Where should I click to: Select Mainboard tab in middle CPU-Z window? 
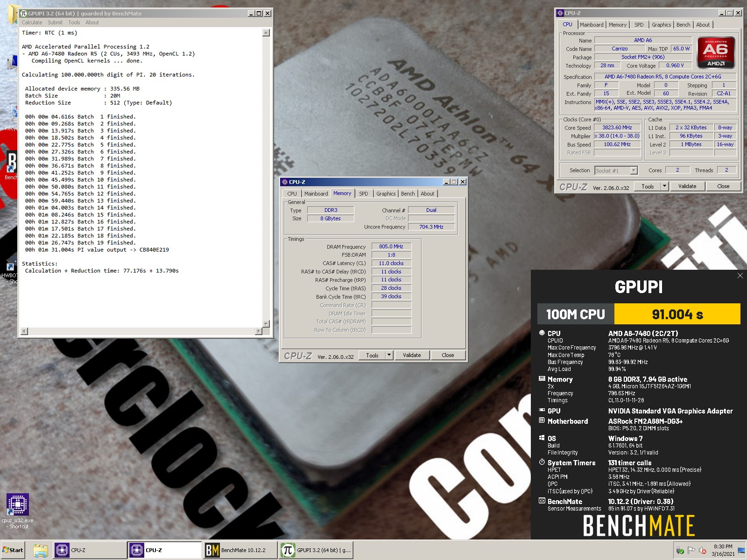click(x=316, y=194)
